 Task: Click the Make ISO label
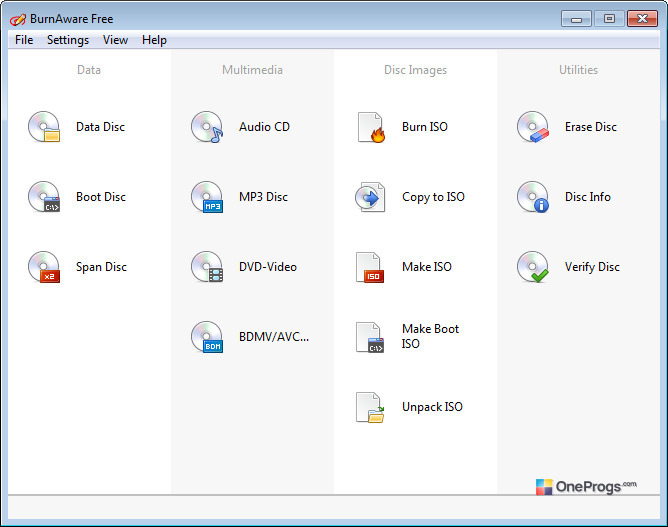tap(427, 267)
